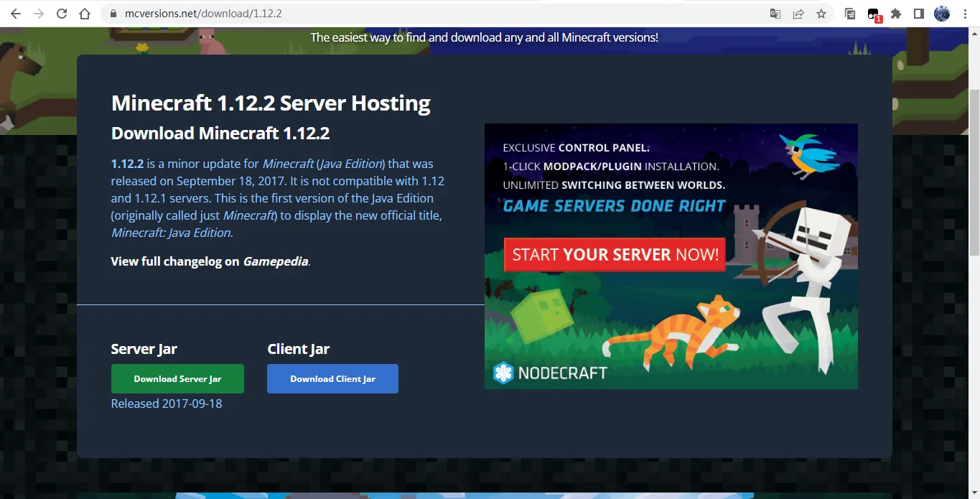The width and height of the screenshot is (980, 499).
Task: Click the START YOUR SERVER NOW banner
Action: (x=615, y=255)
